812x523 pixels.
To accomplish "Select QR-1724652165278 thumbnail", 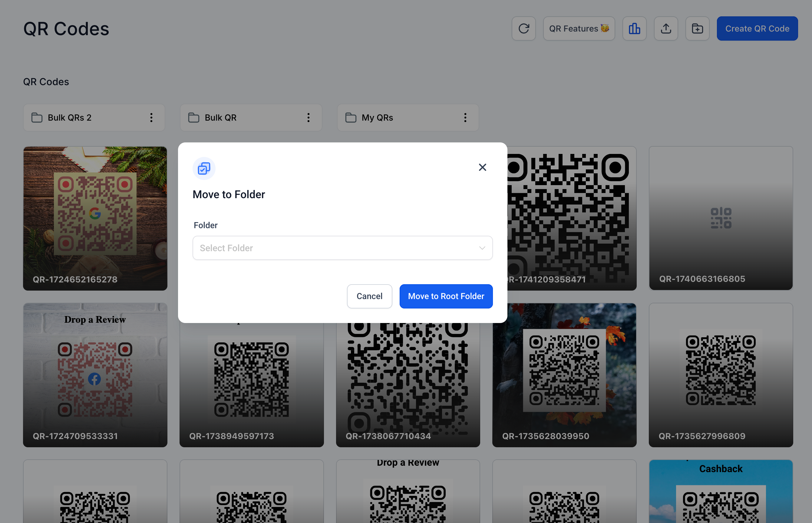I will coord(95,218).
